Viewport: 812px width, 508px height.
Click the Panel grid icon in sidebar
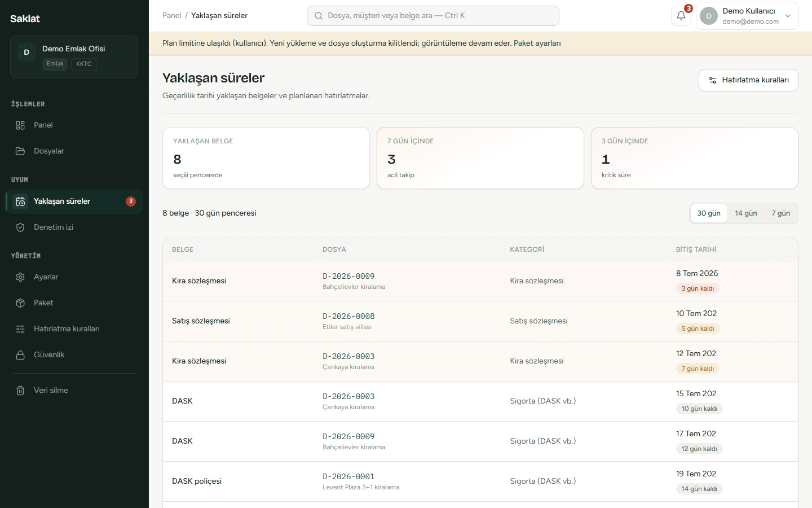coord(20,125)
